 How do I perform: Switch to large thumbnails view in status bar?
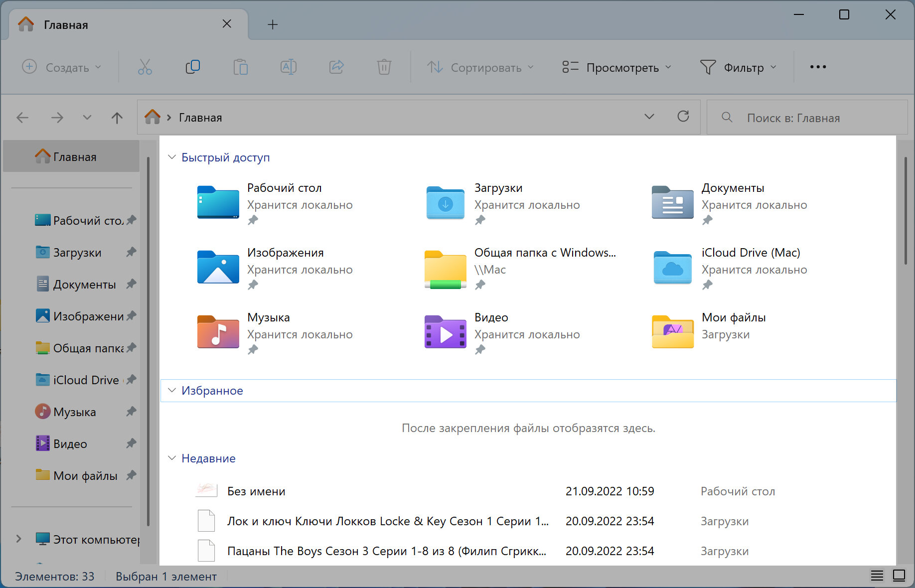(899, 576)
